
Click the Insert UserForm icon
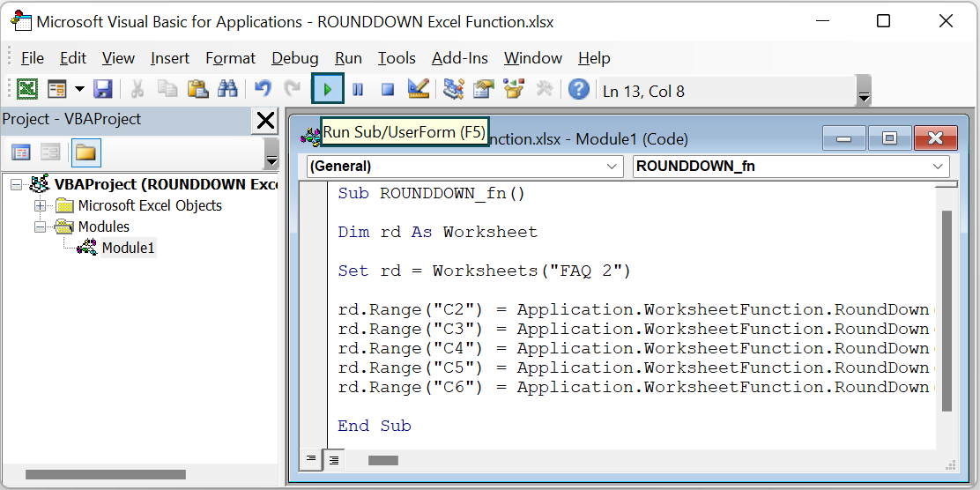tap(57, 89)
